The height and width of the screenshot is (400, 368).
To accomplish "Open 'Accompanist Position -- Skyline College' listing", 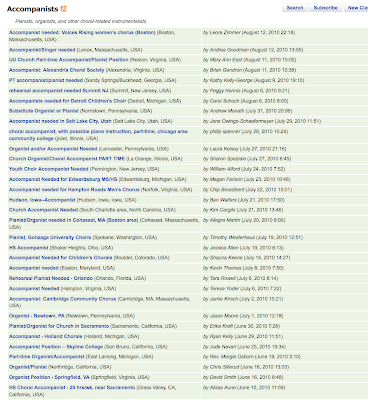I will pos(56,347).
